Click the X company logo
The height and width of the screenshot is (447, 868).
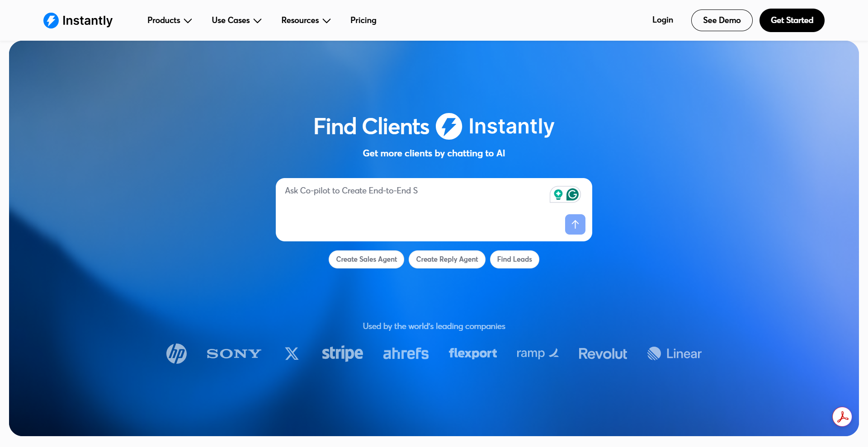click(x=292, y=353)
